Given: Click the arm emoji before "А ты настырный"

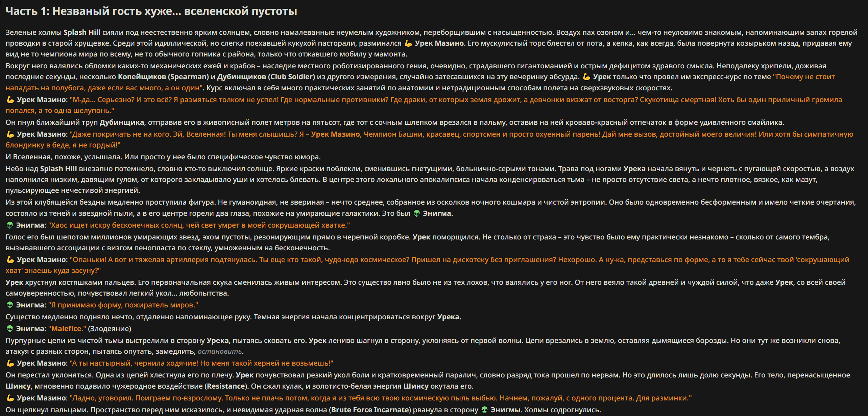Looking at the screenshot, I should click(10, 363).
